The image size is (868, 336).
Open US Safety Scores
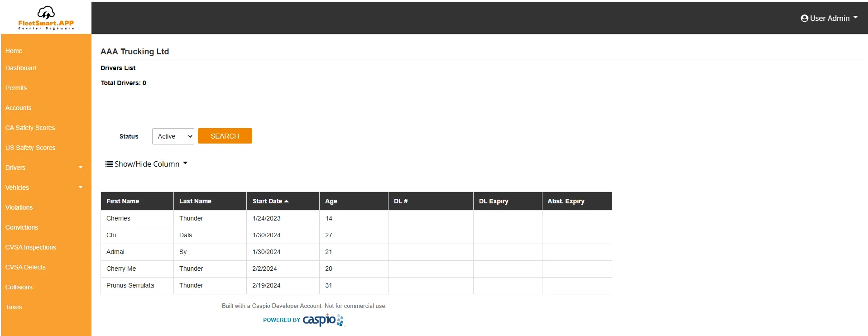coord(30,148)
